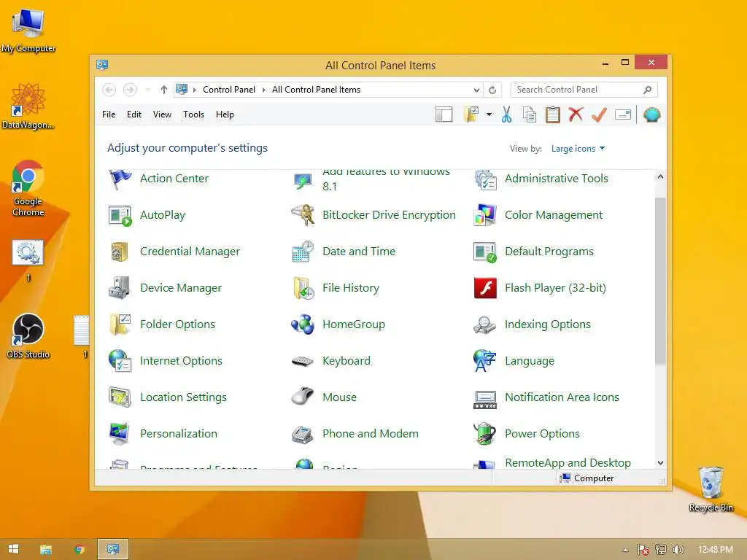This screenshot has height=560, width=747.
Task: Go up one folder level
Action: click(164, 90)
